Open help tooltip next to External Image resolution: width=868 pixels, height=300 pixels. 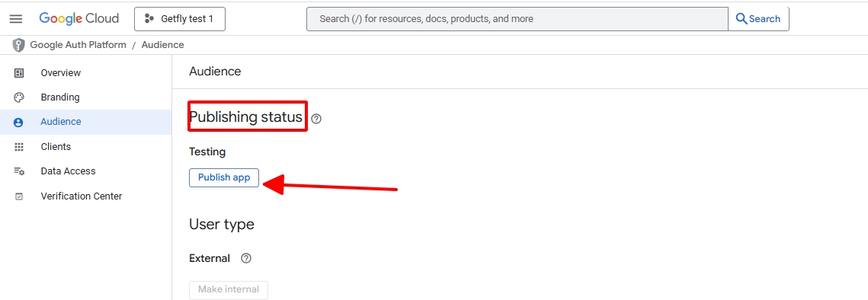246,258
